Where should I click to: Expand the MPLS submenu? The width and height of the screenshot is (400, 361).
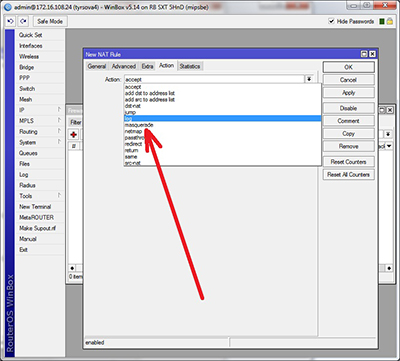[40, 121]
